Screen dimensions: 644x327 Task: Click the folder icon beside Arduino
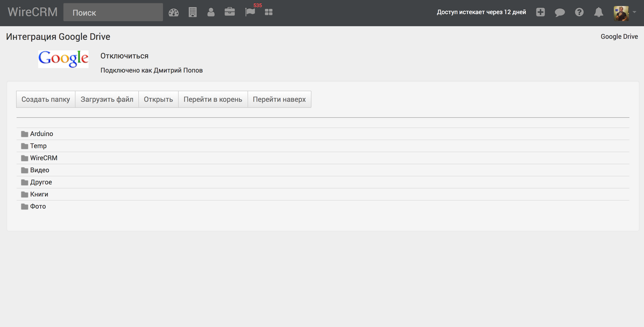[24, 134]
